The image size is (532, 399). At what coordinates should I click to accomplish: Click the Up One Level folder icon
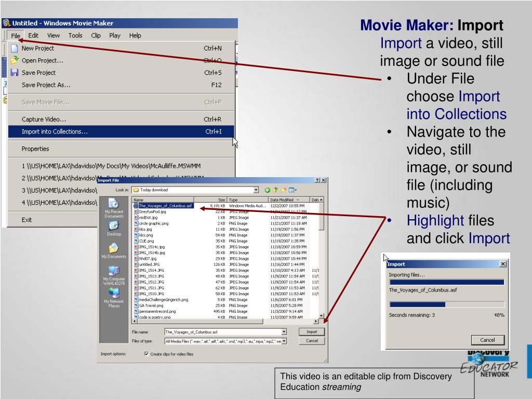pos(275,190)
